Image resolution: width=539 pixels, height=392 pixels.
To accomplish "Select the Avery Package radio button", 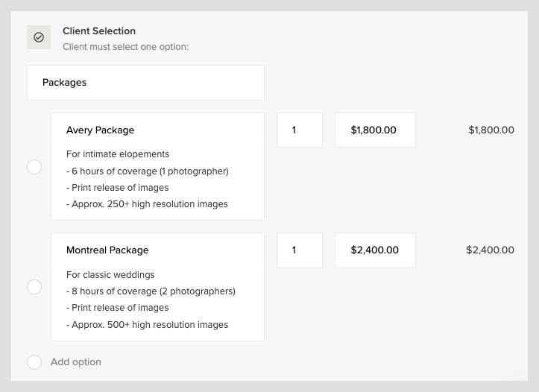I will [x=34, y=167].
